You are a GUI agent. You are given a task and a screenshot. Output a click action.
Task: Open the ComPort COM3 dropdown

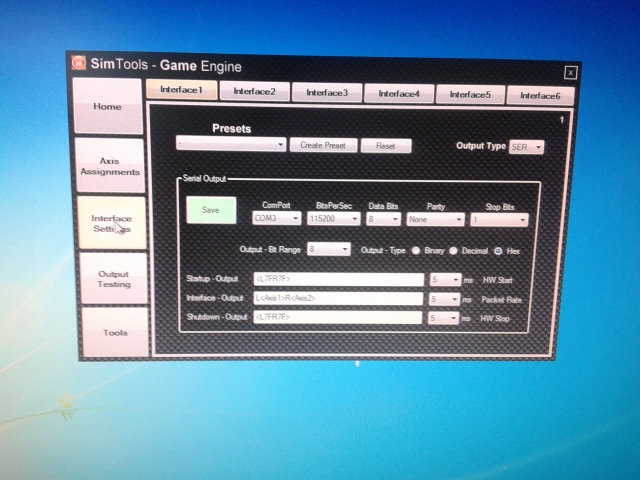(277, 218)
